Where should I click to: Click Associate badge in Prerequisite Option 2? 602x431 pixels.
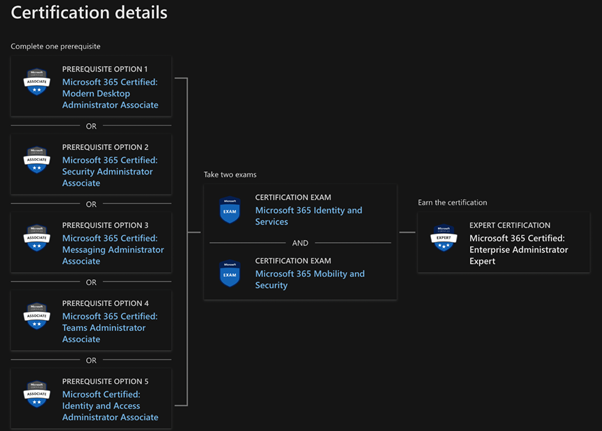(x=37, y=160)
